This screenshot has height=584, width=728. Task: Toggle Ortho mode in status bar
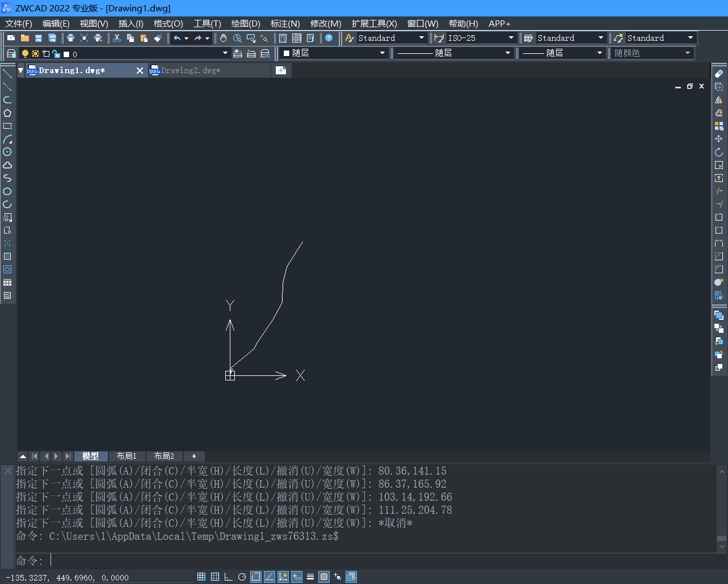229,577
